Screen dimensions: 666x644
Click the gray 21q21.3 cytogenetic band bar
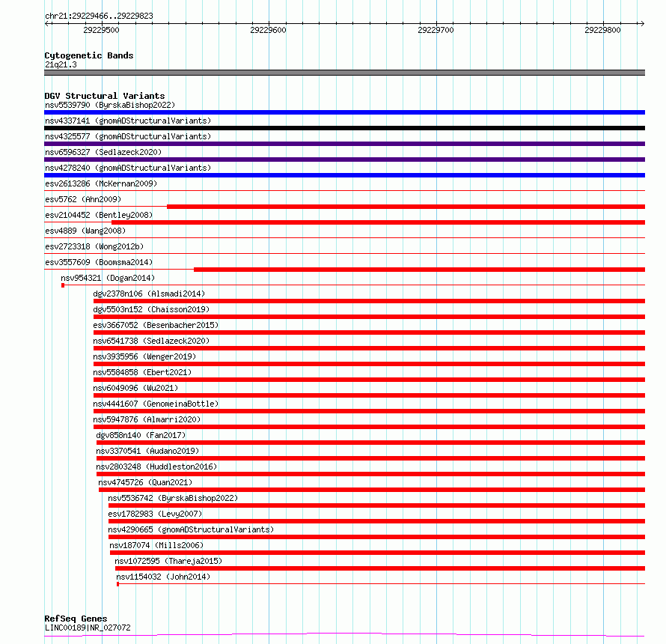(x=344, y=73)
